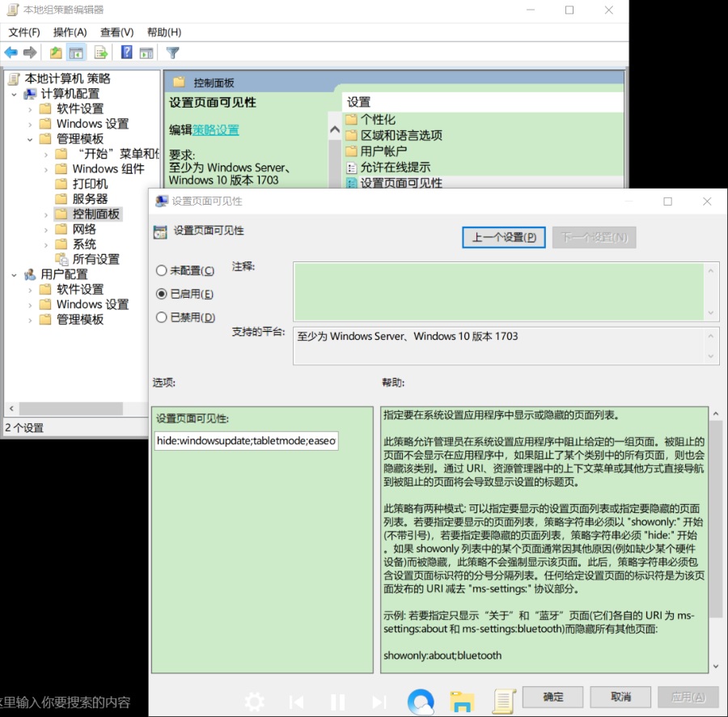Expand 管理模板 under 用户配置
Image resolution: width=728 pixels, height=717 pixels.
coord(30,320)
